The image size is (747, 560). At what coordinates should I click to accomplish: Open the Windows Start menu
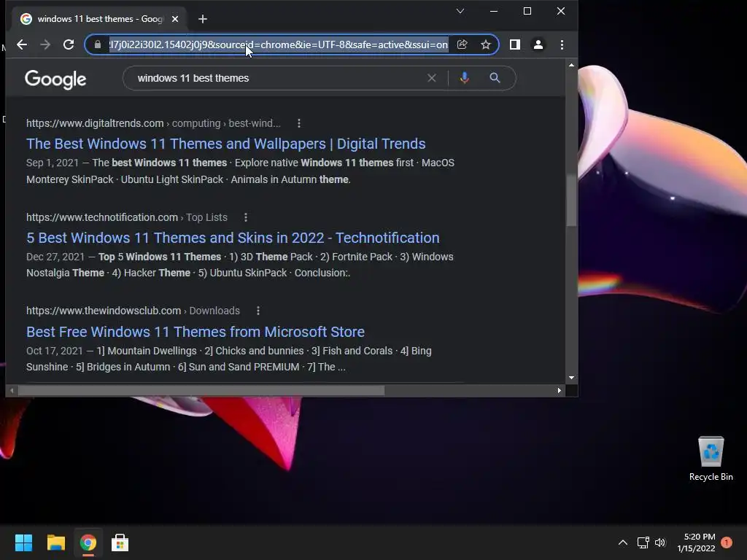coord(23,542)
